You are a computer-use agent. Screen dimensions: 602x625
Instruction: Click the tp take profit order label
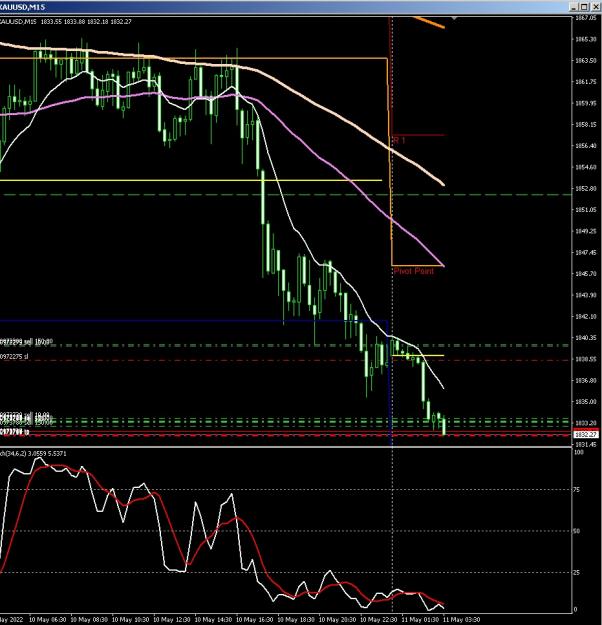(x=14, y=432)
